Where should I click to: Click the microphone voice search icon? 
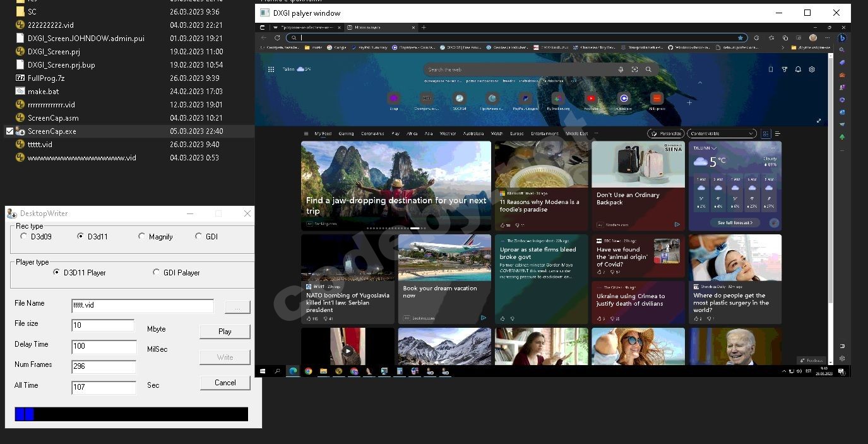click(621, 69)
